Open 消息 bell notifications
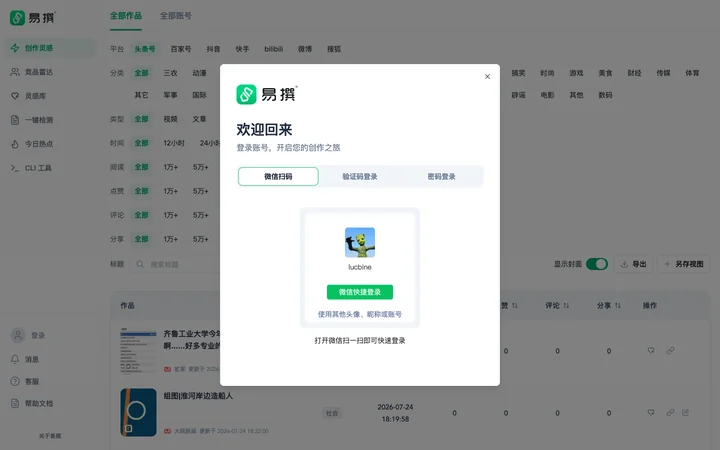 (26, 359)
